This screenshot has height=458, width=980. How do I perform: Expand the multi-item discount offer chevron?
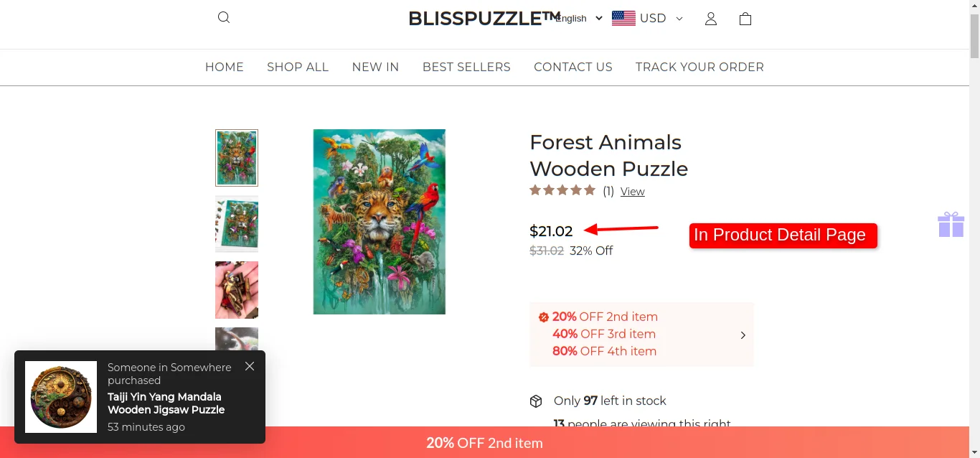point(743,335)
